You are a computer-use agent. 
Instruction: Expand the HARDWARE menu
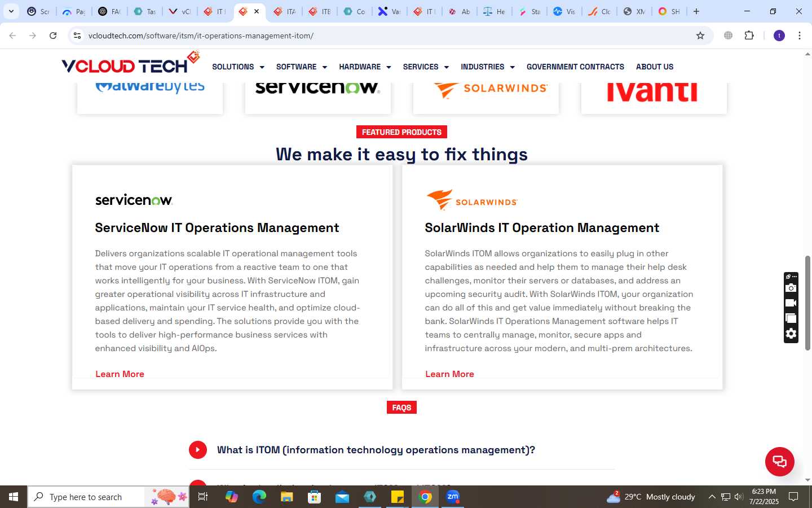click(365, 67)
